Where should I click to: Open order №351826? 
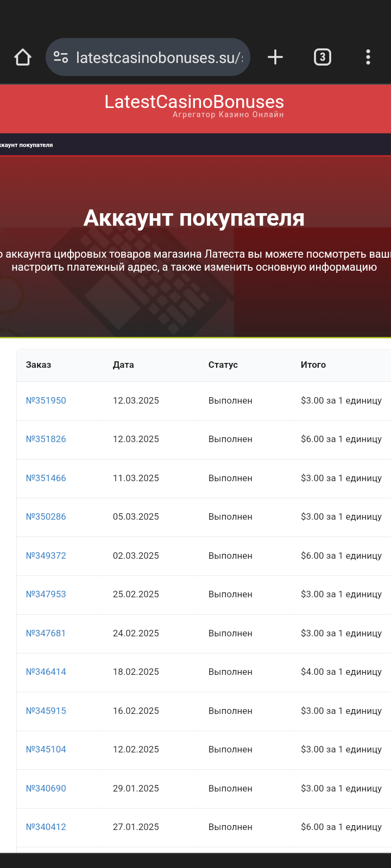click(46, 439)
